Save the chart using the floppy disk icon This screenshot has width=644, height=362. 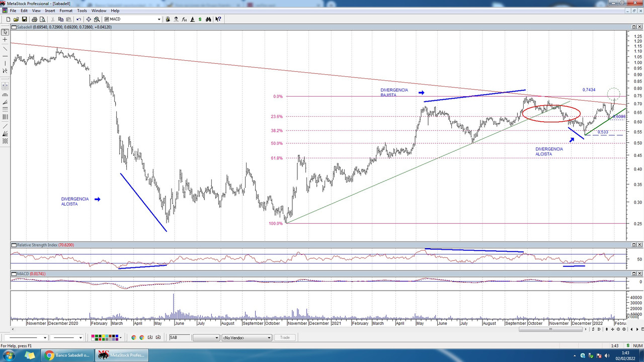click(x=24, y=19)
